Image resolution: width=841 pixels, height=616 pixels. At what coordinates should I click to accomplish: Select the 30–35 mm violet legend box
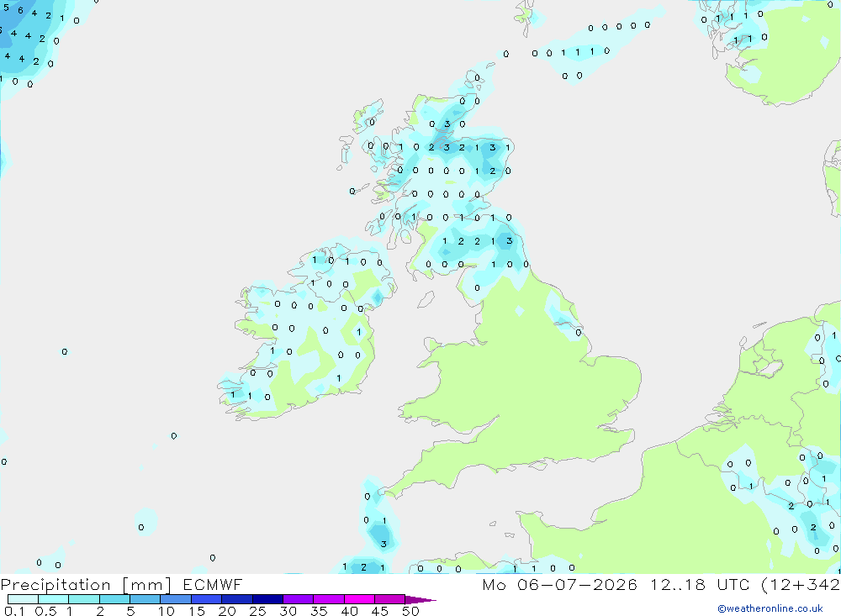pyautogui.click(x=299, y=599)
